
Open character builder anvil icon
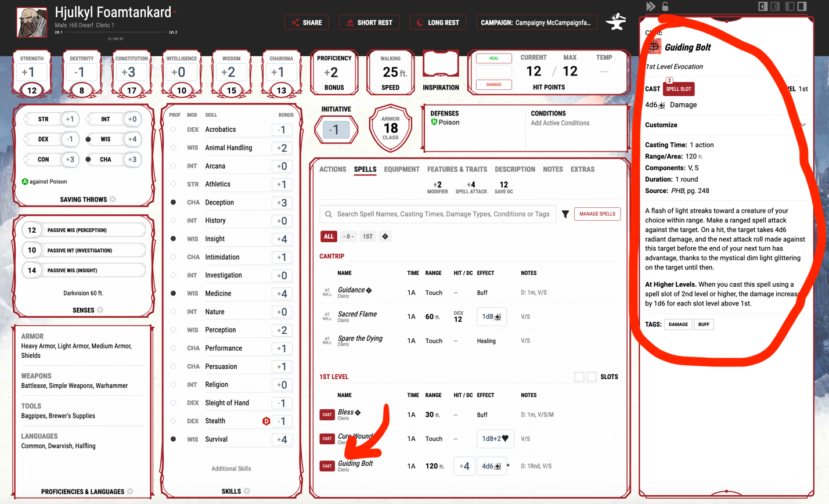615,23
